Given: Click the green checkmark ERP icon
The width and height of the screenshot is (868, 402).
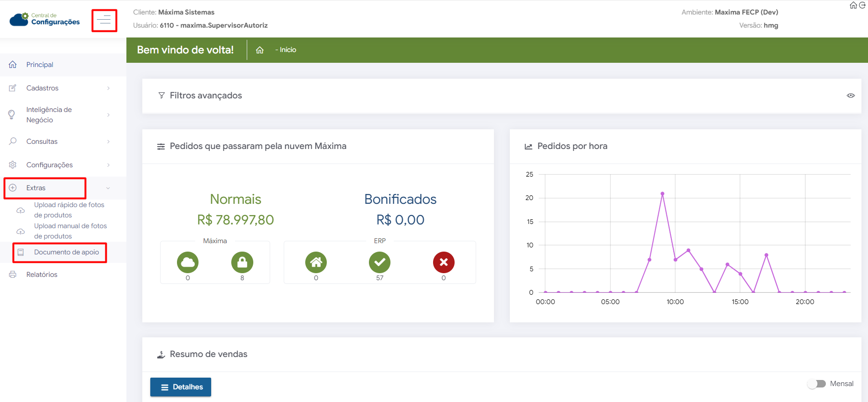Looking at the screenshot, I should [x=380, y=262].
